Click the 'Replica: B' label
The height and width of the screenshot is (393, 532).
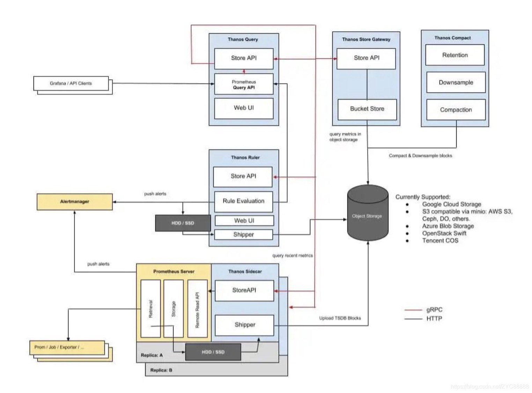161,370
